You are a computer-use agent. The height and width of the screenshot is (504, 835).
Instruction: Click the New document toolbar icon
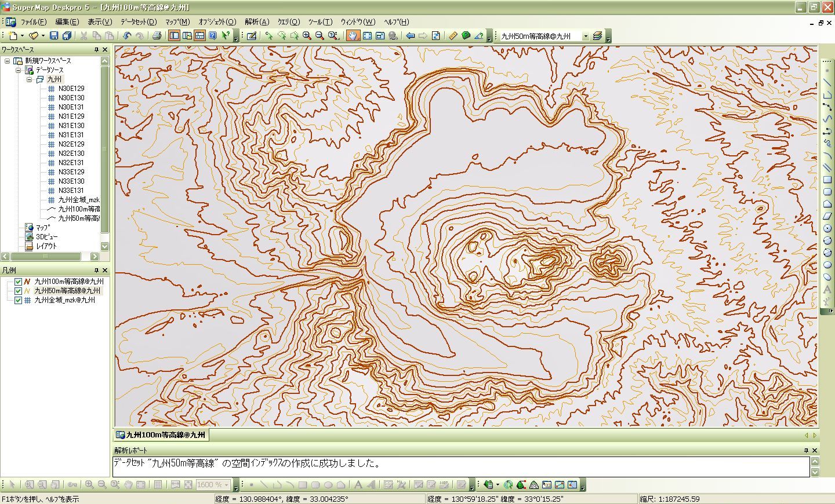(x=13, y=36)
